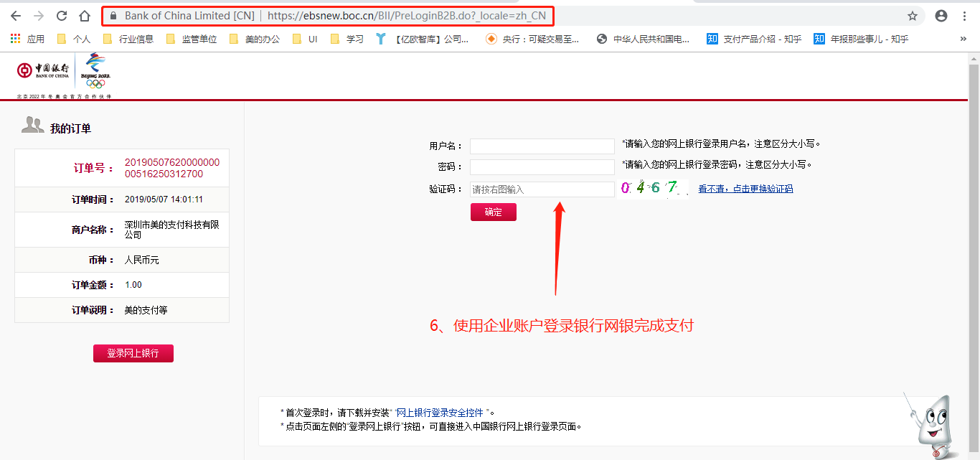Click the 看不清，点击更换验证码 link
This screenshot has height=460, width=980.
click(x=745, y=189)
